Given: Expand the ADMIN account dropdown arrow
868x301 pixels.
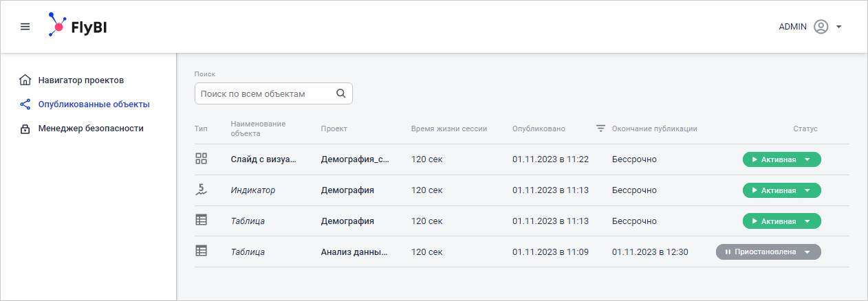Looking at the screenshot, I should (839, 27).
